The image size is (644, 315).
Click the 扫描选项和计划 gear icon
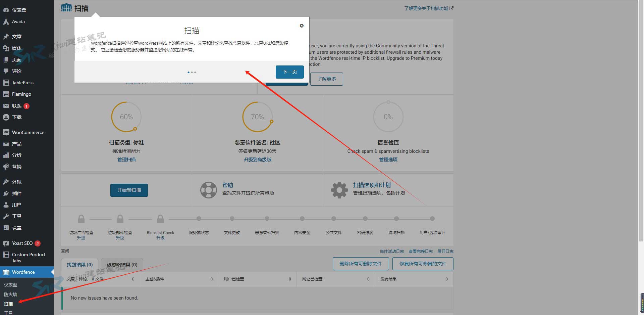(x=339, y=190)
